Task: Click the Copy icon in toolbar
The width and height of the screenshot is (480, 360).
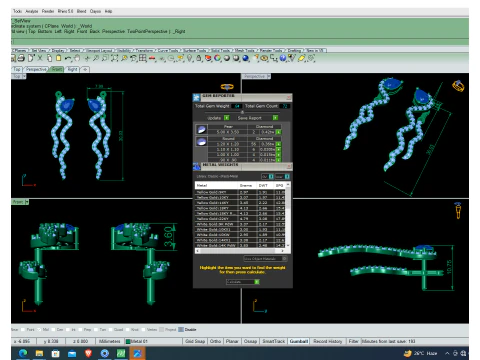Action: [49, 58]
